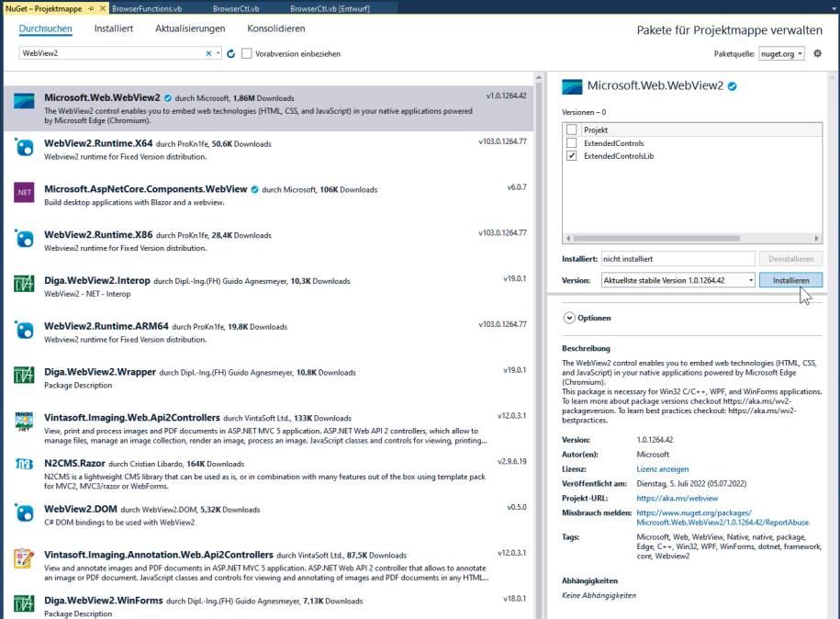
Task: Select the Diga.WebView2.Wrapper package title
Action: click(x=100, y=372)
